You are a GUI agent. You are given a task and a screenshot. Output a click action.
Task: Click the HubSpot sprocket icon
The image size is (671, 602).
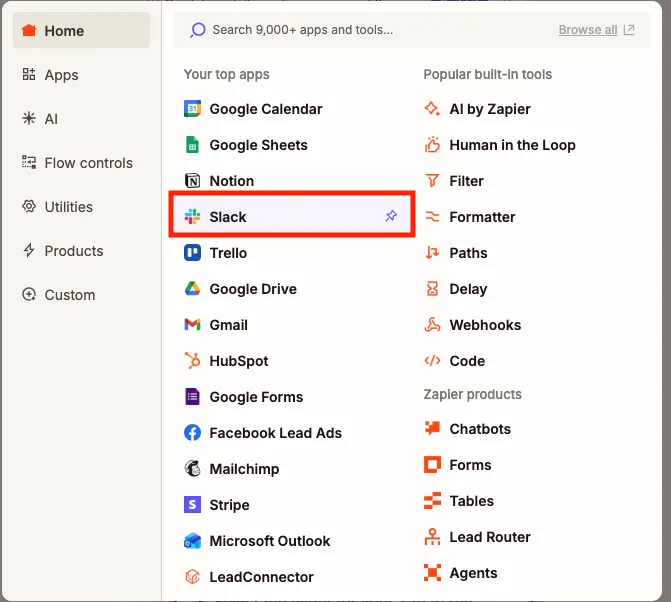(192, 360)
